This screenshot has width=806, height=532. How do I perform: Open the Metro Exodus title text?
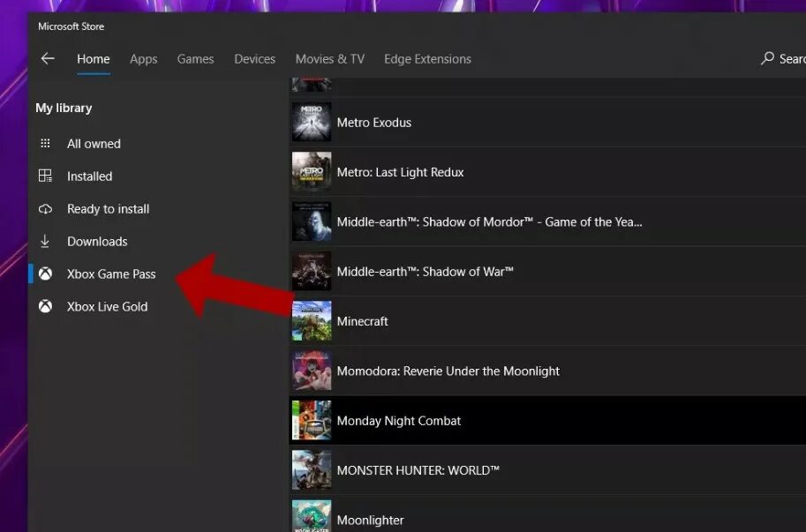tap(373, 123)
